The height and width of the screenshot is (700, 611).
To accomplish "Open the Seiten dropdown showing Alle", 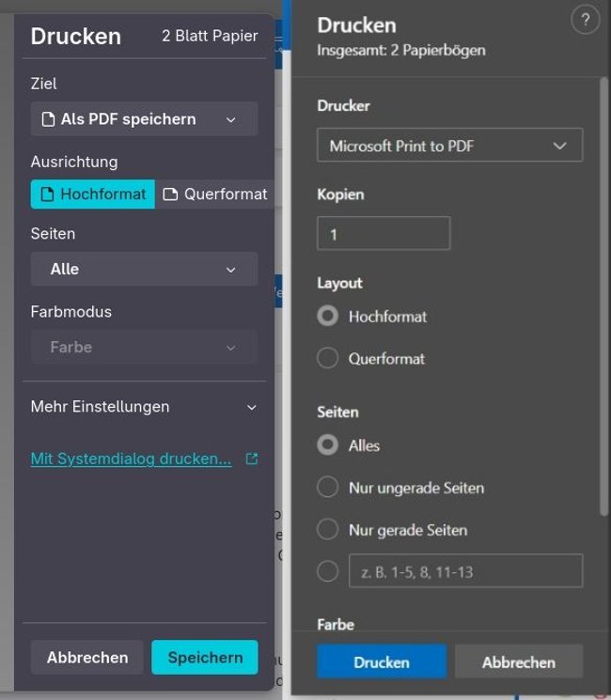I will pyautogui.click(x=144, y=270).
